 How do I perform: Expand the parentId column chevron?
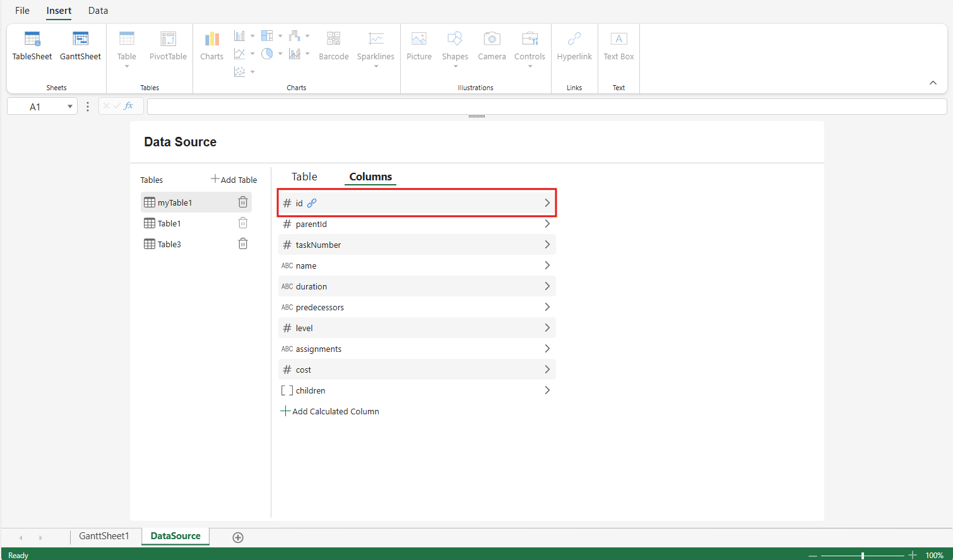tap(547, 224)
